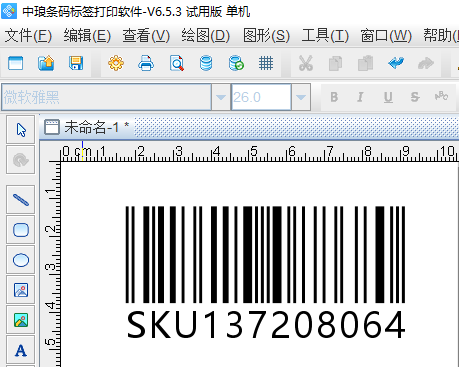Open an existing label file
Viewport: 459px width, 367px height.
pyautogui.click(x=46, y=63)
